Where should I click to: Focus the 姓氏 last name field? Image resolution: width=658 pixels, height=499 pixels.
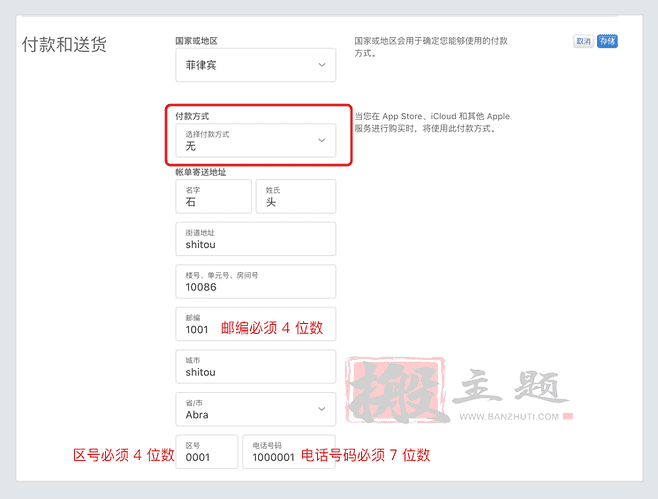(x=296, y=196)
